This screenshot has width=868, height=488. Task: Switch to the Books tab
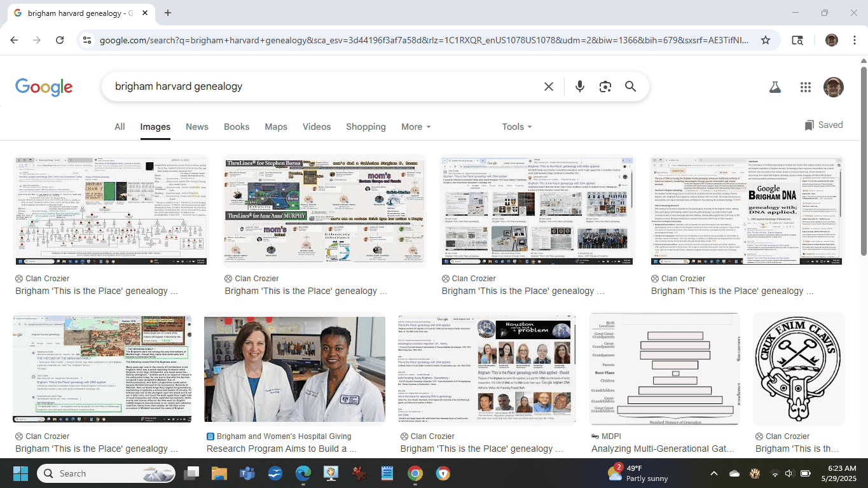pos(237,127)
